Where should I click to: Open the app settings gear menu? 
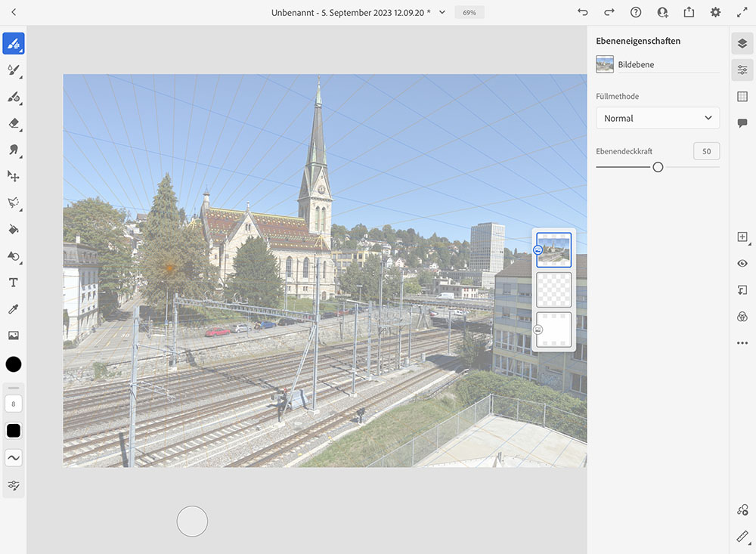point(715,13)
